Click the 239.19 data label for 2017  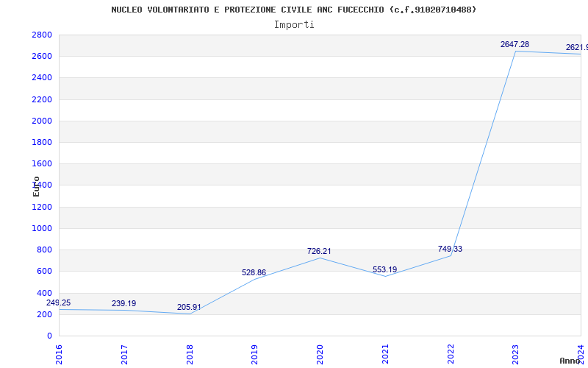click(x=123, y=303)
